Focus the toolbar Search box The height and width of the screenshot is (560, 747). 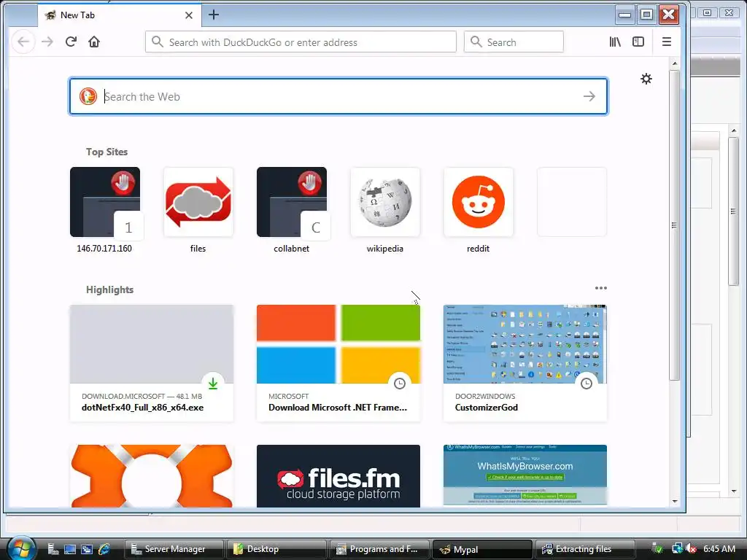click(x=514, y=42)
